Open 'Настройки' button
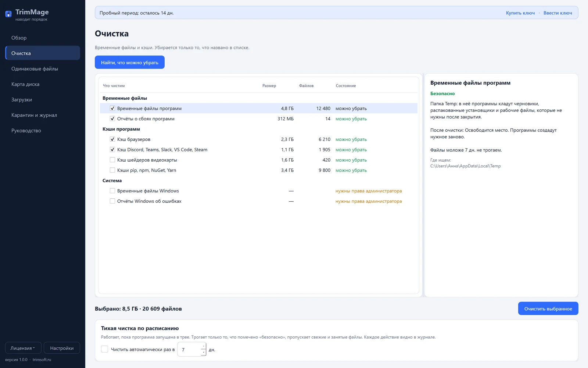Screen dimensions: 588x368 pos(62,348)
